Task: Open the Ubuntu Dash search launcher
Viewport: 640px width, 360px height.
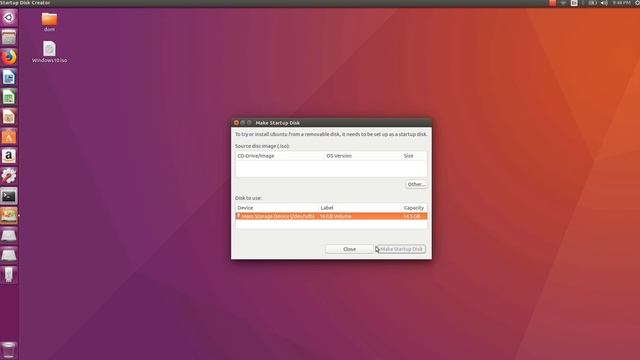Action: pos(9,18)
